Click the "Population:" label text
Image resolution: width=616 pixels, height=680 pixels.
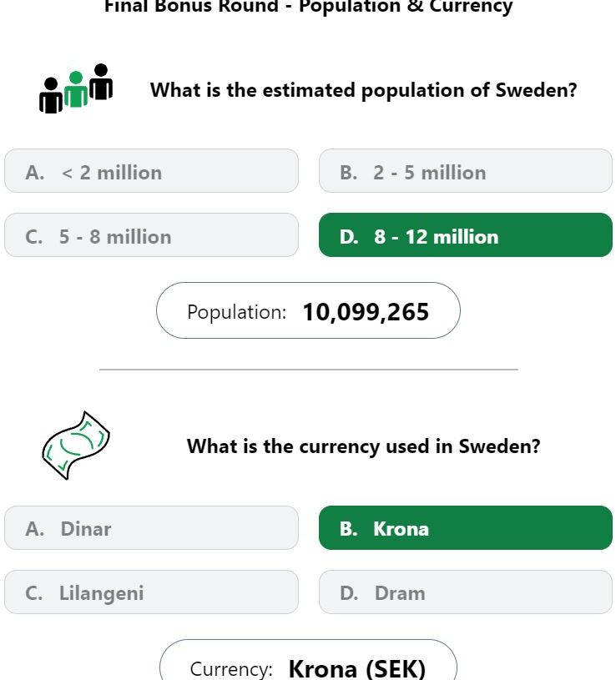tap(236, 312)
